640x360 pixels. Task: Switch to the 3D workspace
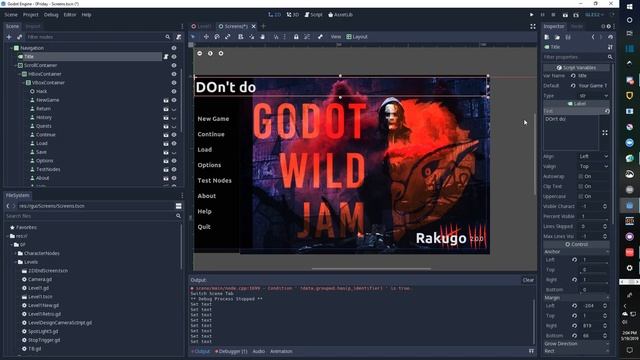(293, 15)
